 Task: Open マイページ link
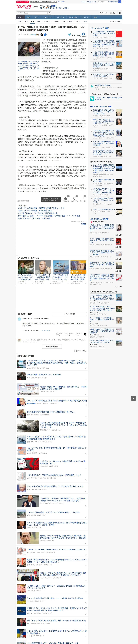pos(103,13)
